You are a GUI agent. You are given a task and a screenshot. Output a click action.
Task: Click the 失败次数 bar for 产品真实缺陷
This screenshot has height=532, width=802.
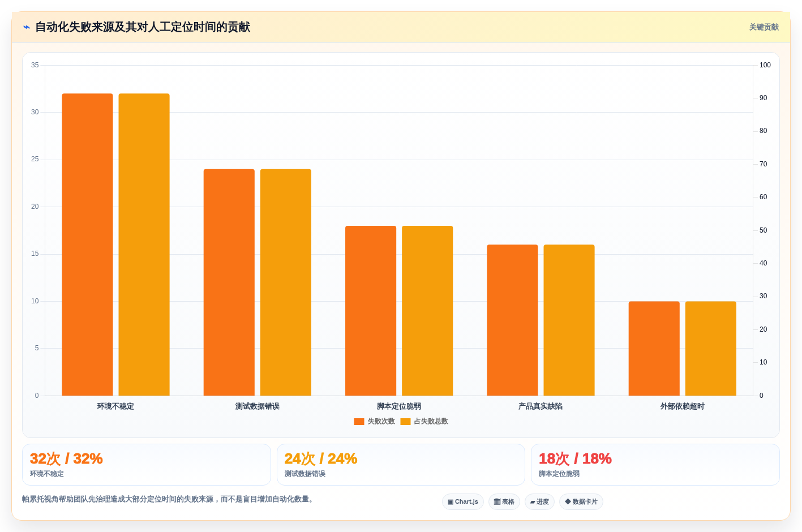(512, 320)
